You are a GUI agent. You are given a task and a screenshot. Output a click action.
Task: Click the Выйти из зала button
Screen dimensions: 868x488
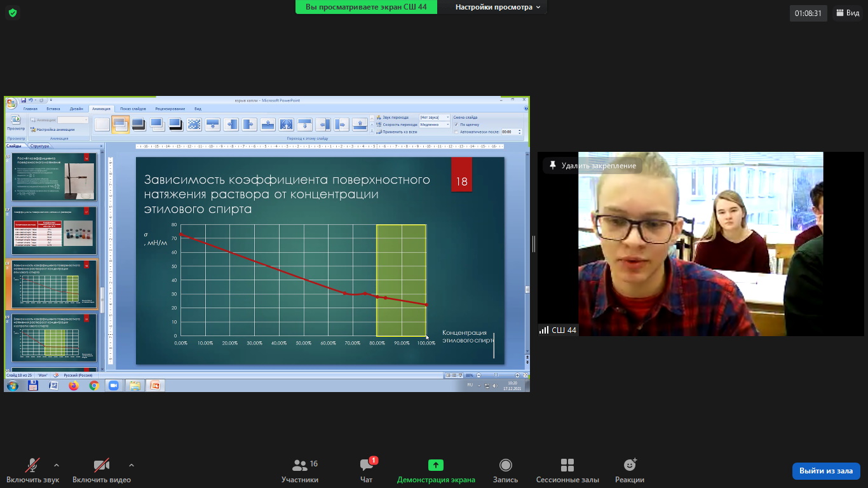(x=826, y=471)
